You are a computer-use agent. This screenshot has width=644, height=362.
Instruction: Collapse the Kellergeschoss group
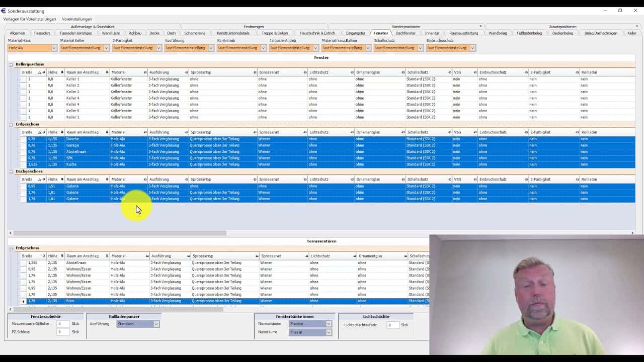tap(11, 64)
